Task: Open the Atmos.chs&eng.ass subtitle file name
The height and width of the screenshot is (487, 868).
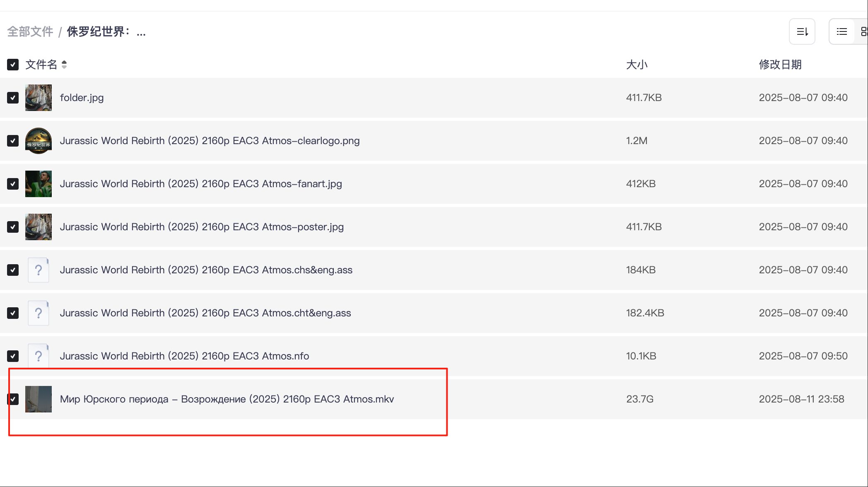Action: (206, 270)
